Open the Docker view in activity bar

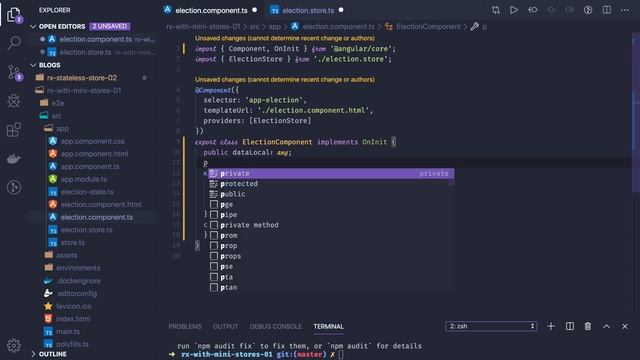tap(14, 158)
